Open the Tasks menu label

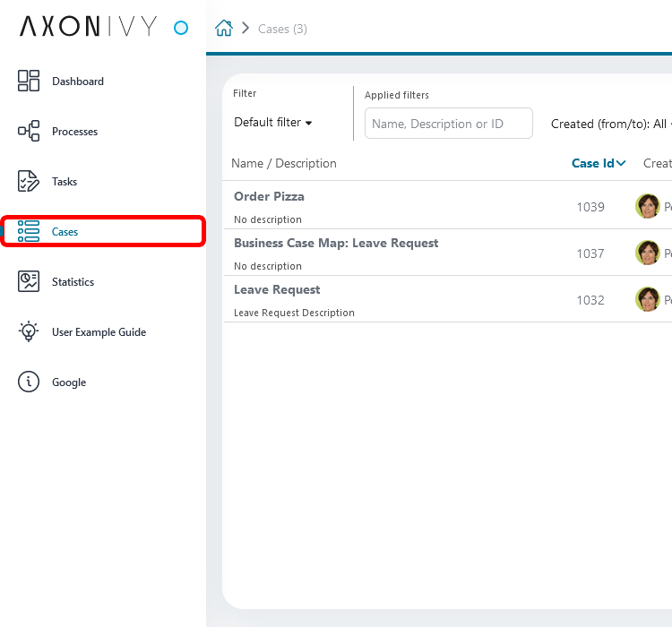point(65,182)
